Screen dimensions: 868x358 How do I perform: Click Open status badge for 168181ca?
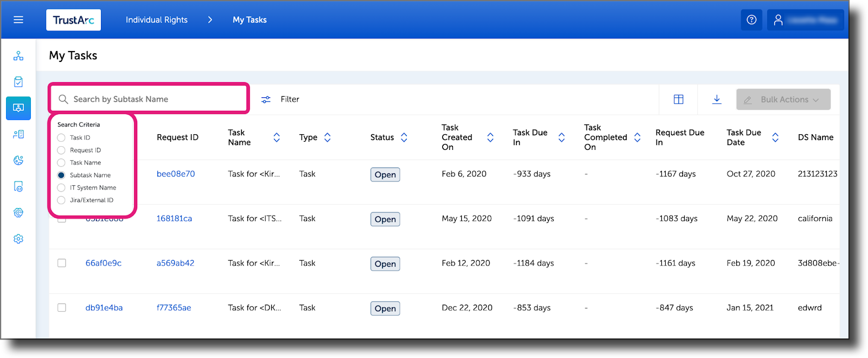[385, 219]
